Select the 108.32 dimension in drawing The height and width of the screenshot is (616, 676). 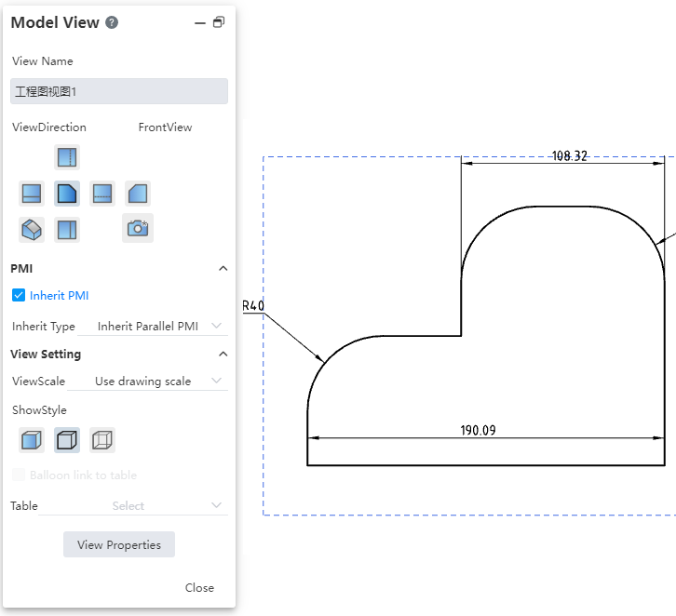[x=570, y=155]
